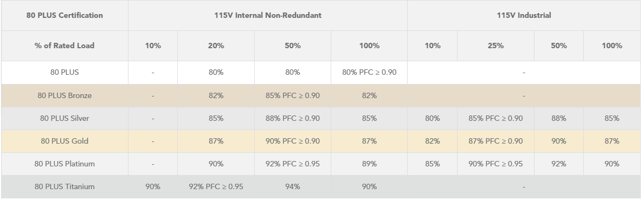Screen dimensions: 644x200
Task: Select the Titanium 94% cell
Action: pos(292,187)
